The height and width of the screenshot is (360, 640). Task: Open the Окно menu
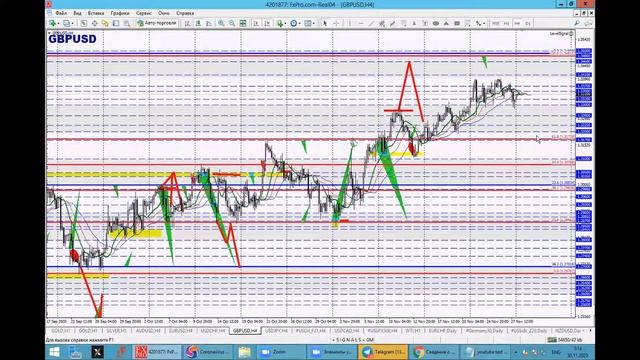pos(164,13)
